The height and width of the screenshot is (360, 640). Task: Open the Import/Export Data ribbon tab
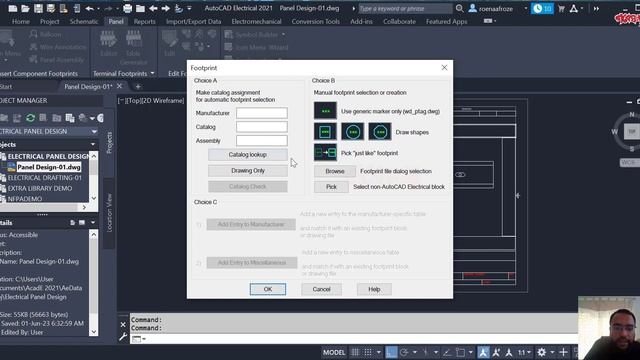pyautogui.click(x=193, y=21)
